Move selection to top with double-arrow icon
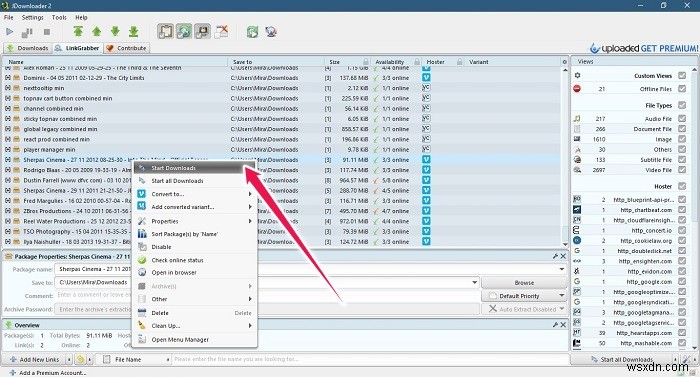Image resolution: width=700 pixels, height=377 pixels. click(78, 31)
